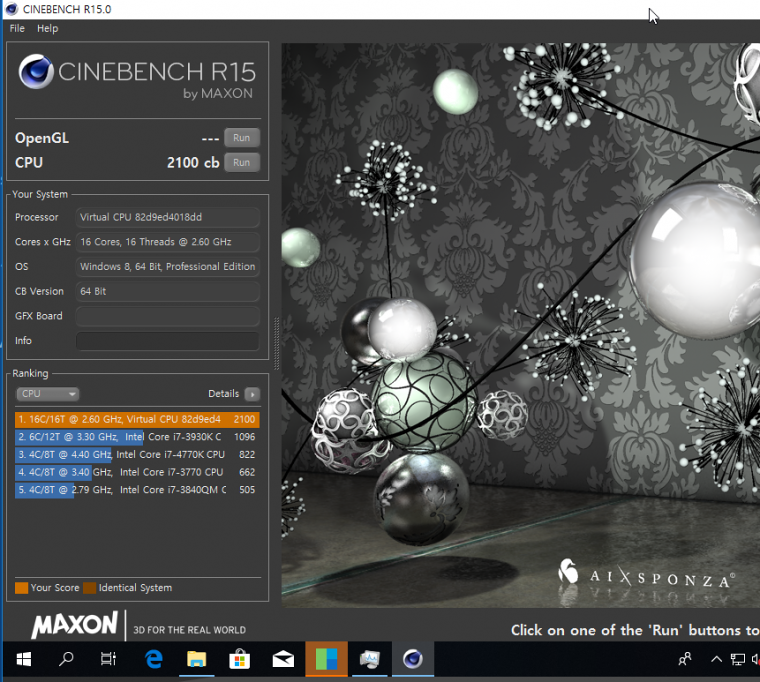
Task: Select ranking row Core i7-3770 662
Action: tap(137, 472)
